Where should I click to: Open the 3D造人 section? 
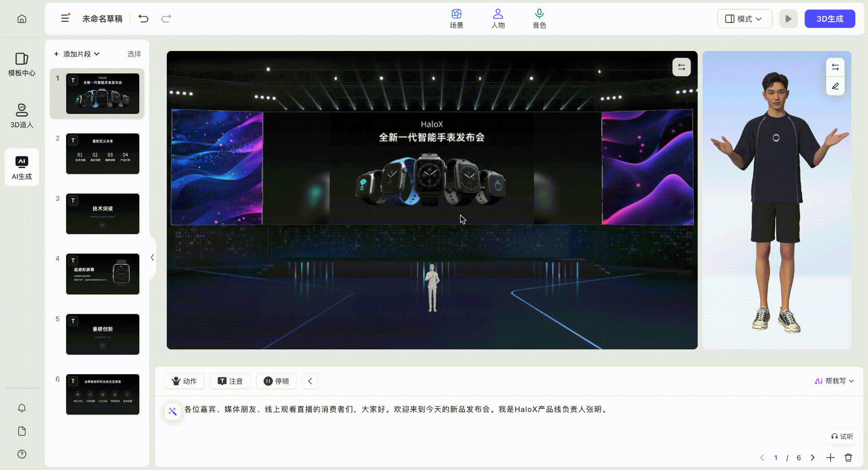coord(22,116)
